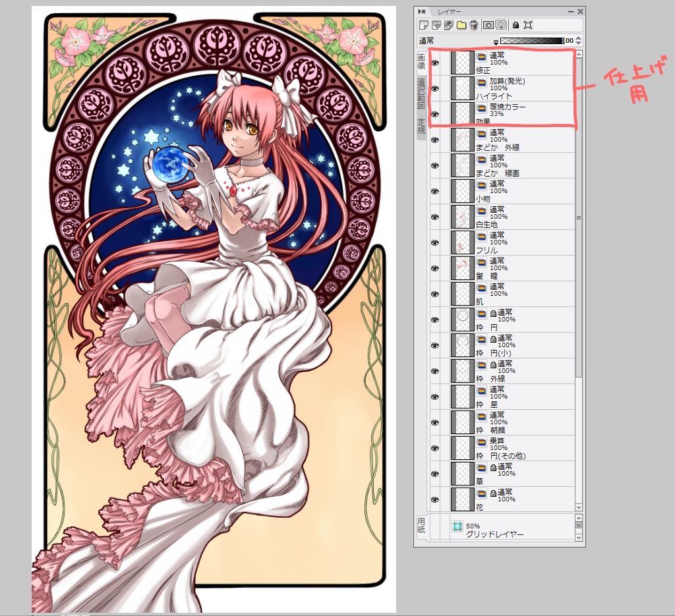Select layer named 枠 円(その他)
Image resolution: width=675 pixels, height=616 pixels.
[x=501, y=455]
